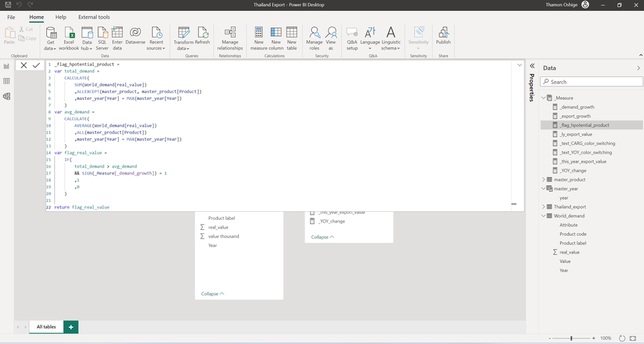Screen dimensions: 644x344
Task: Connect to Dataverse
Action: [135, 36]
